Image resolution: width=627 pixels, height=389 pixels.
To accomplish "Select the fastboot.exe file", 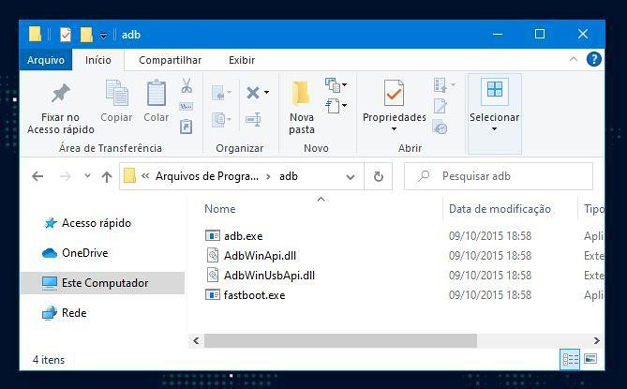I will point(254,295).
